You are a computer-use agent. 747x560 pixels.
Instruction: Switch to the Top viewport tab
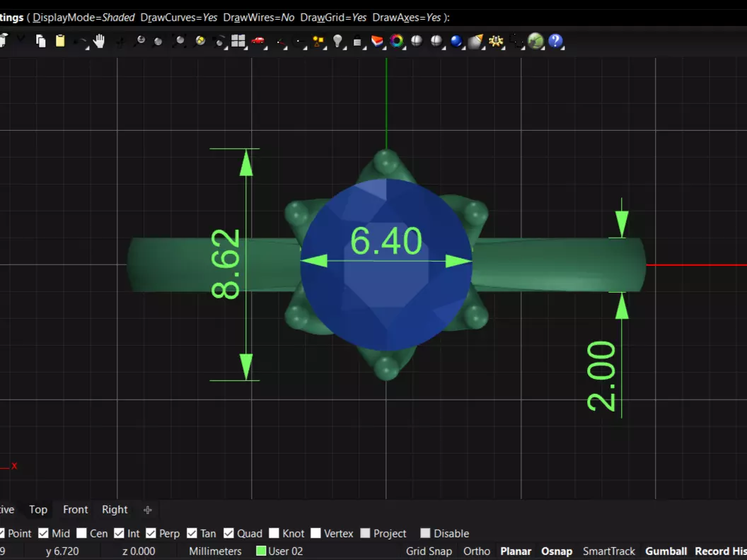click(38, 510)
